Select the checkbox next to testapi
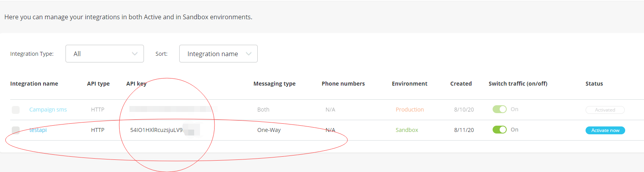644x172 pixels. click(x=16, y=130)
